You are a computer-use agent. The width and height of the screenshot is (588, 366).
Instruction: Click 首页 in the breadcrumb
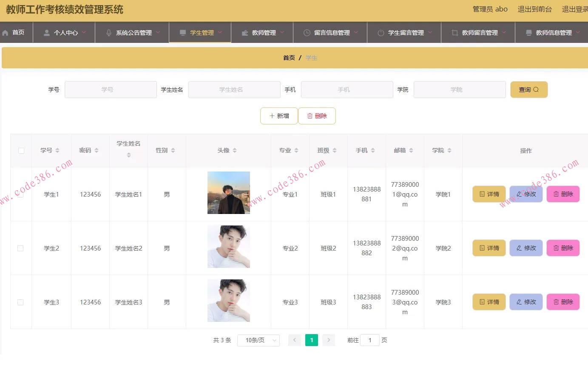point(289,58)
